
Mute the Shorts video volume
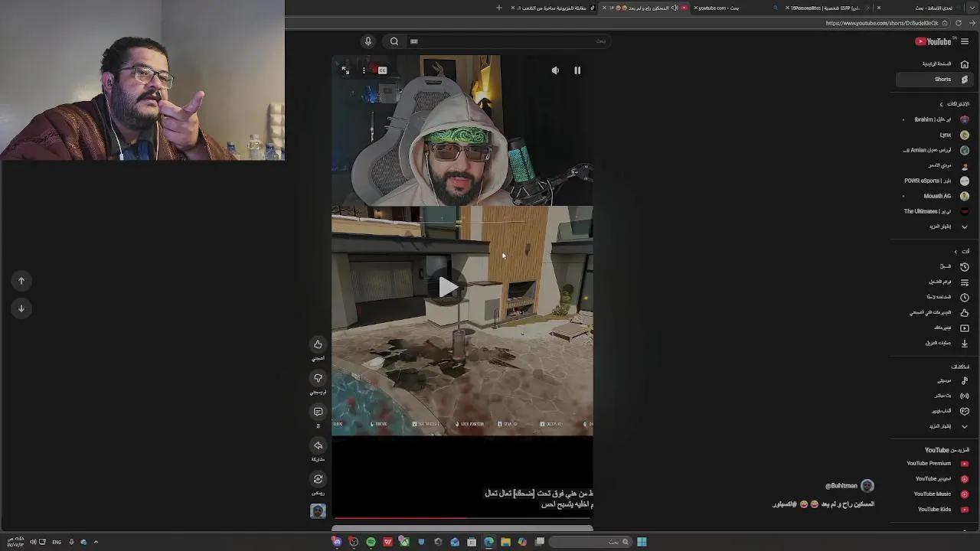click(555, 70)
